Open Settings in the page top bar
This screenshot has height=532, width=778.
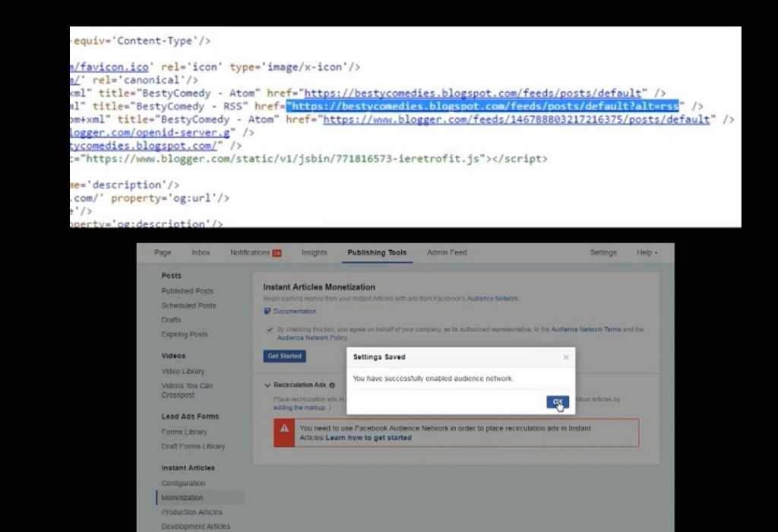point(603,252)
